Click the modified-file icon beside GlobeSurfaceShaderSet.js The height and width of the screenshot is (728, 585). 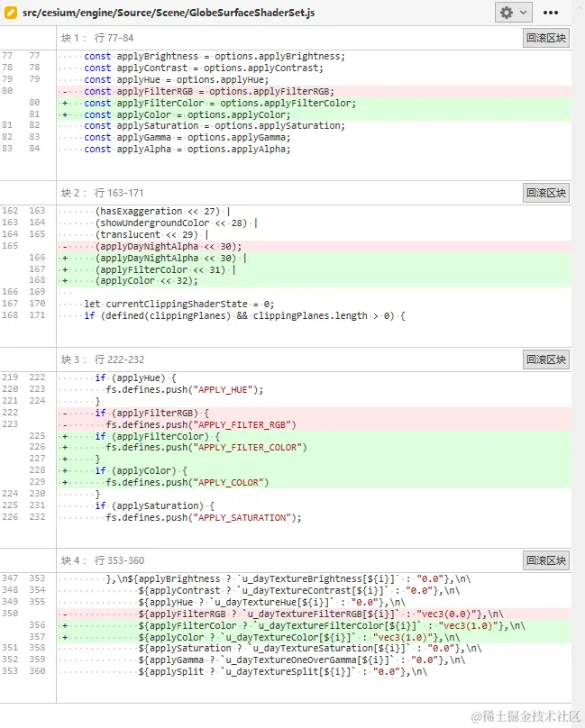coord(10,13)
